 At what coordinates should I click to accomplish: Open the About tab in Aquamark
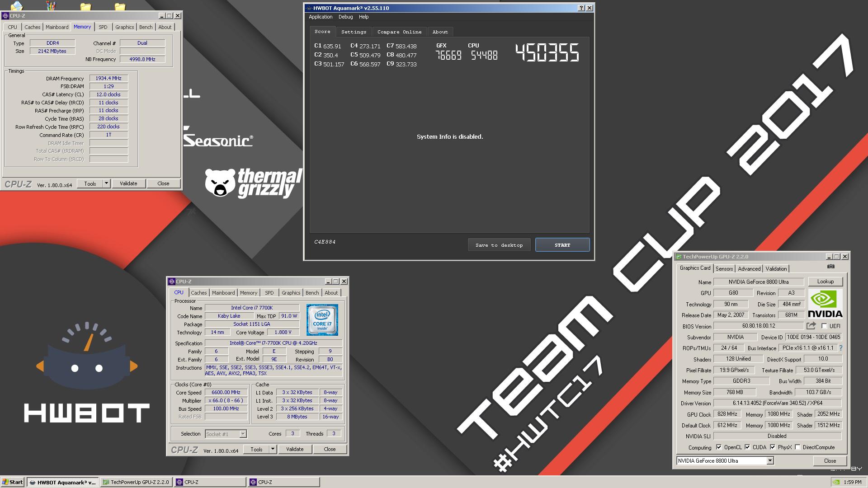click(440, 32)
